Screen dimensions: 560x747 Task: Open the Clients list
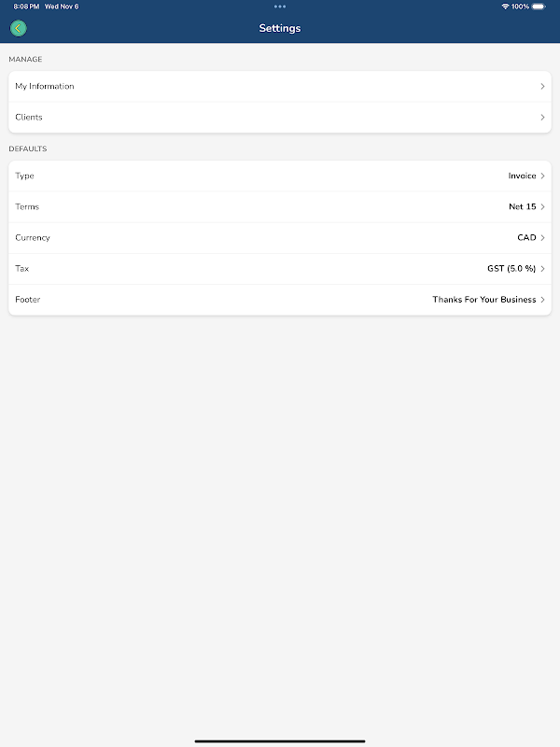[x=29, y=118]
